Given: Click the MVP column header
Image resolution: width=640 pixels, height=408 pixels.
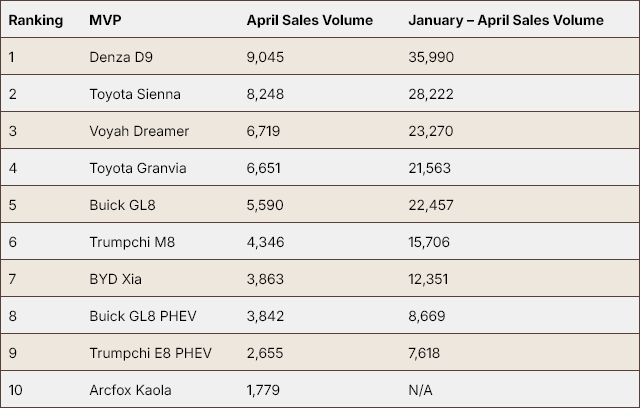Looking at the screenshot, I should pyautogui.click(x=104, y=20).
